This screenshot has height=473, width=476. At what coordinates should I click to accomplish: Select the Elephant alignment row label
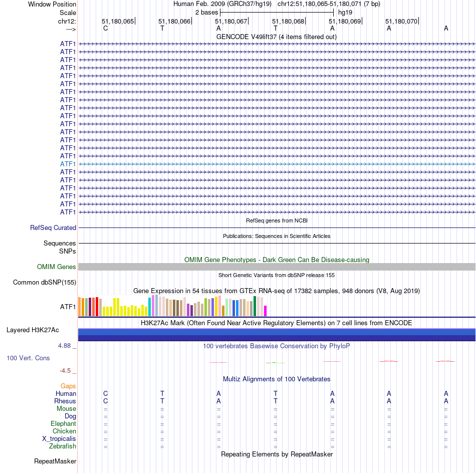tap(63, 424)
